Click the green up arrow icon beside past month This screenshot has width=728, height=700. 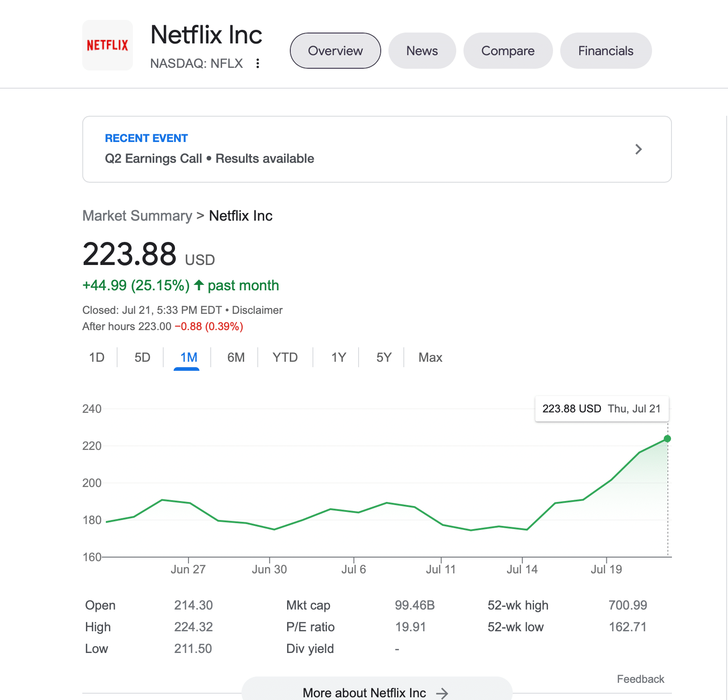pyautogui.click(x=199, y=285)
